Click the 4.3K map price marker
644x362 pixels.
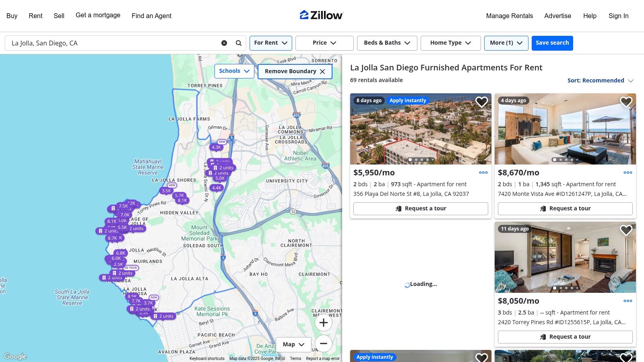(x=216, y=147)
